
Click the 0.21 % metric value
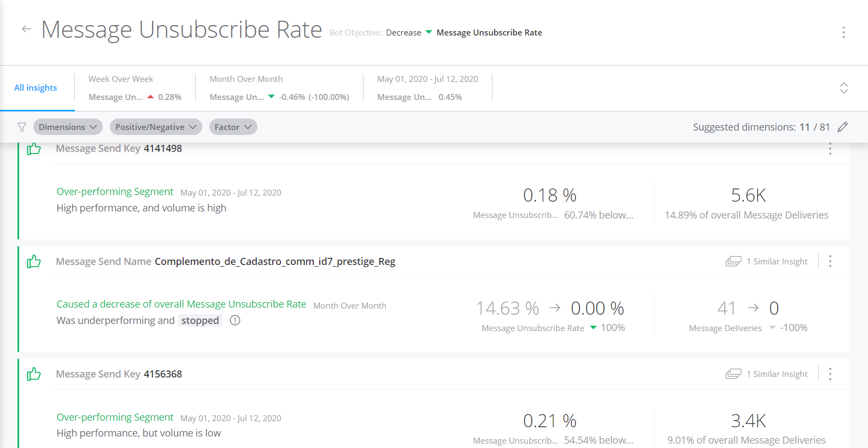(550, 421)
